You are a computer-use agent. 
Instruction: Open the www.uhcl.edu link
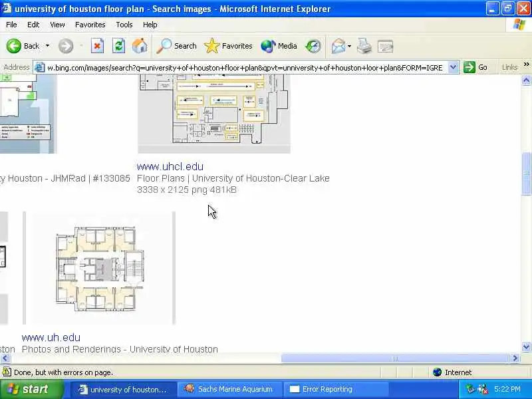[x=170, y=167]
